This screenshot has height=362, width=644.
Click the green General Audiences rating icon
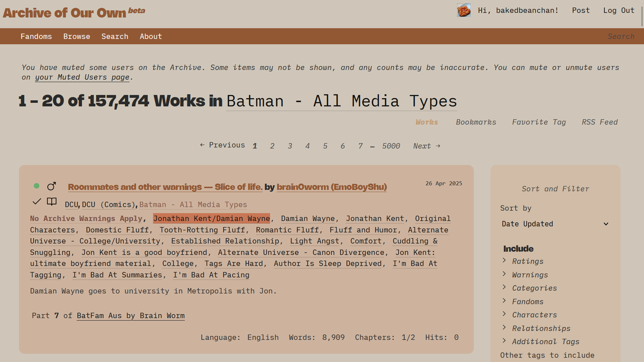[36, 186]
